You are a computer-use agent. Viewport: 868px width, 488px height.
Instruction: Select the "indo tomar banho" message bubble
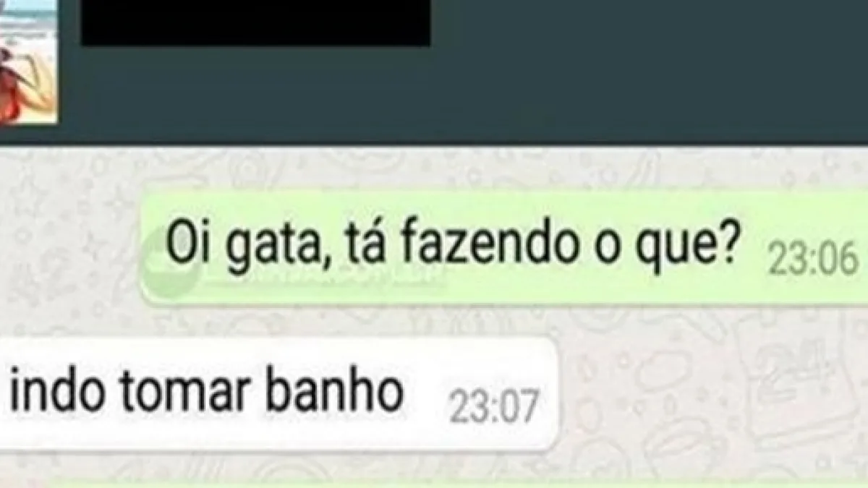(279, 394)
